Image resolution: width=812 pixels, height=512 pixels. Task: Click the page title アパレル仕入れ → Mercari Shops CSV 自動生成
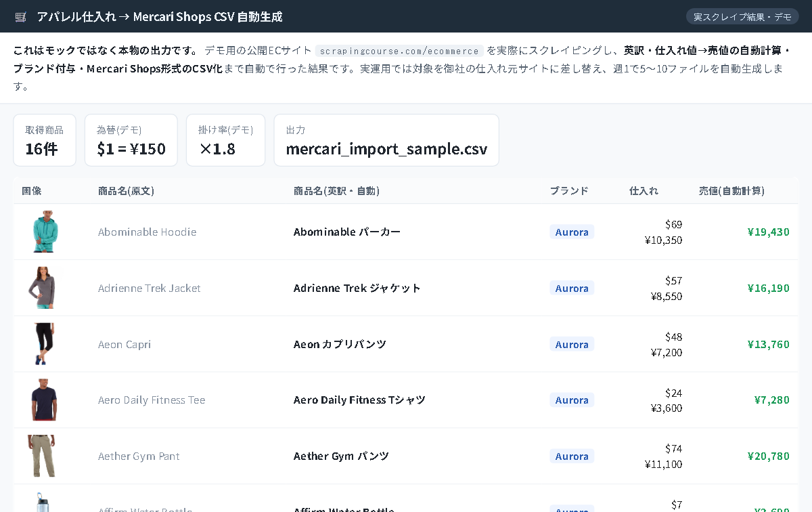tap(160, 16)
